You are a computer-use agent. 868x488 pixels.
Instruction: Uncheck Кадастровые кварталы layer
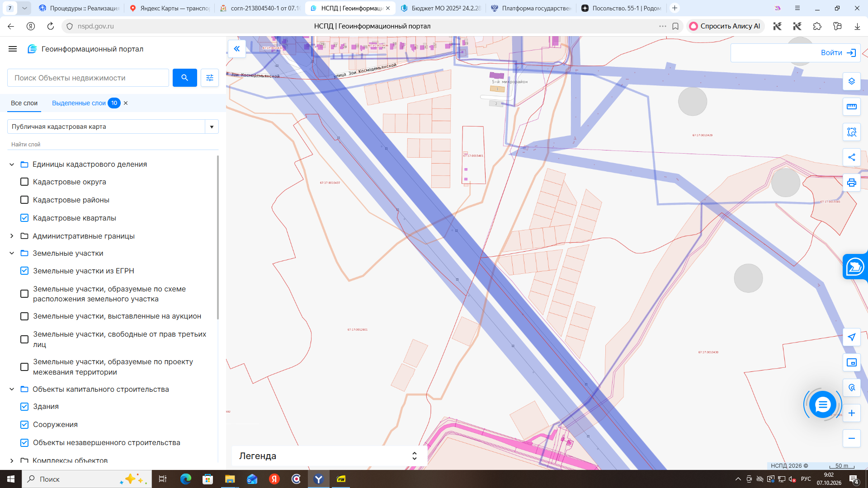24,218
